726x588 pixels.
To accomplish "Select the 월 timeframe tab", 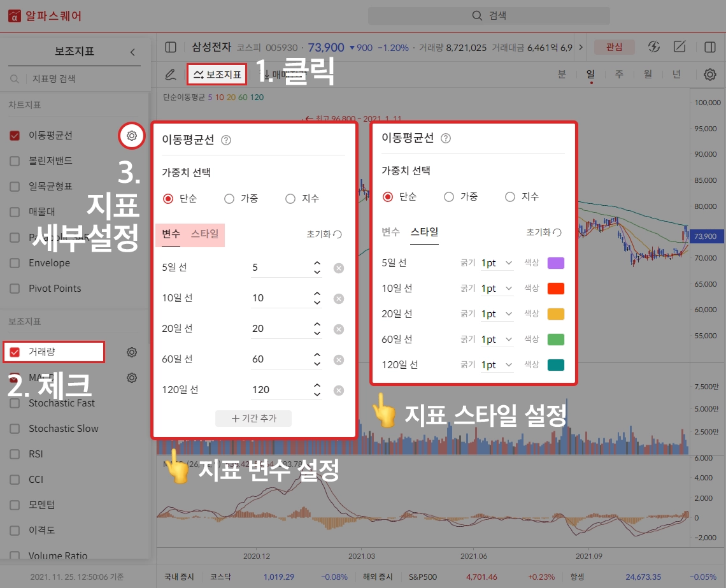I will [648, 74].
